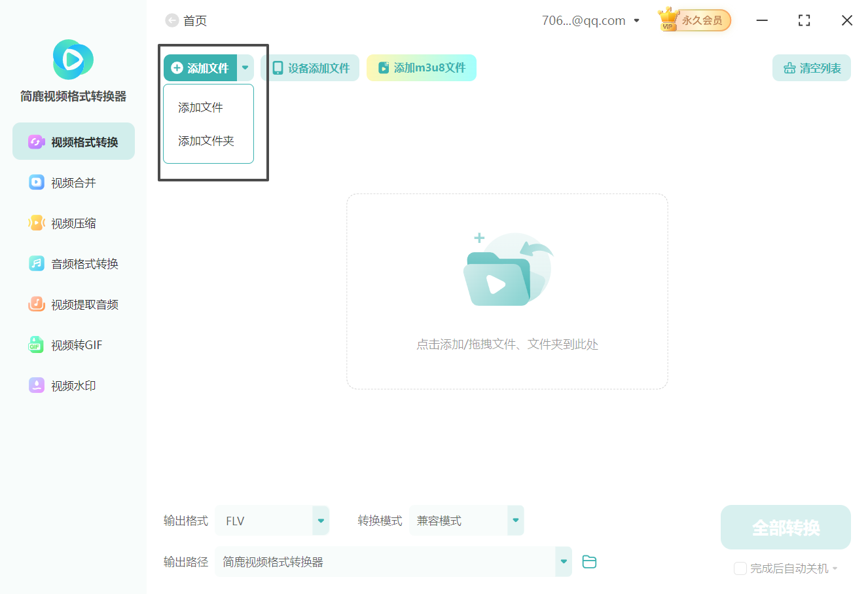Click 清空列表 to clear the list
868x594 pixels.
(811, 67)
